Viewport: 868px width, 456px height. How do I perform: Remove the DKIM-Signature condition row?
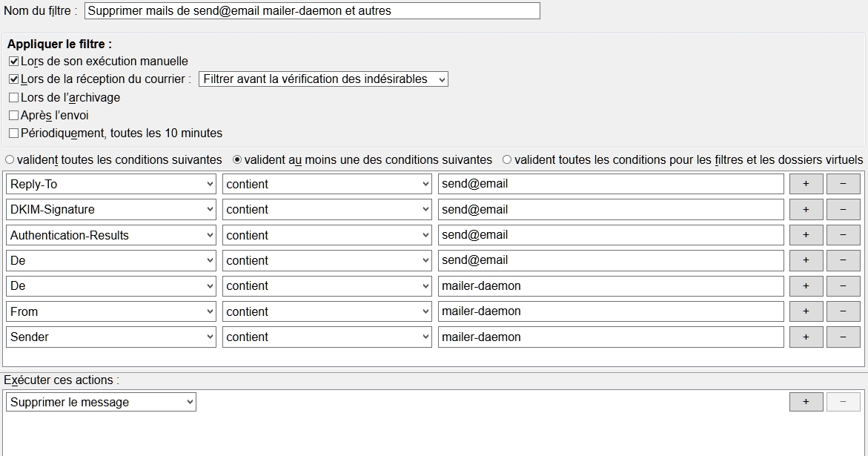pos(844,209)
